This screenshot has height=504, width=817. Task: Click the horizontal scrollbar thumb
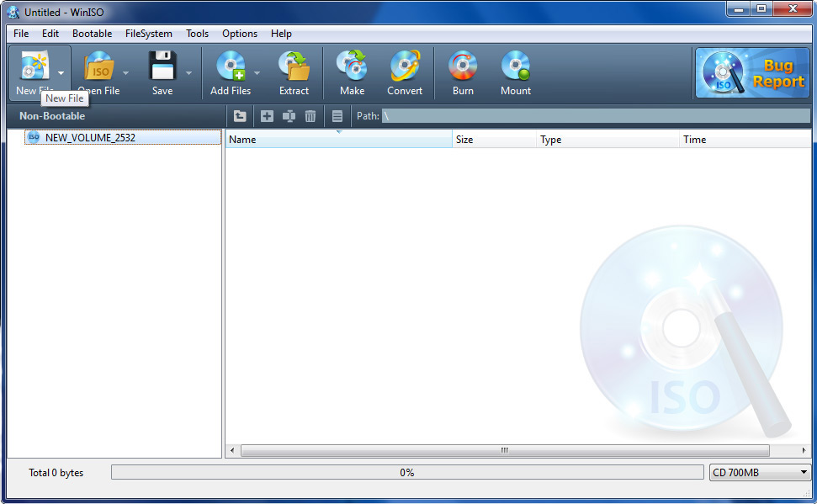[505, 450]
